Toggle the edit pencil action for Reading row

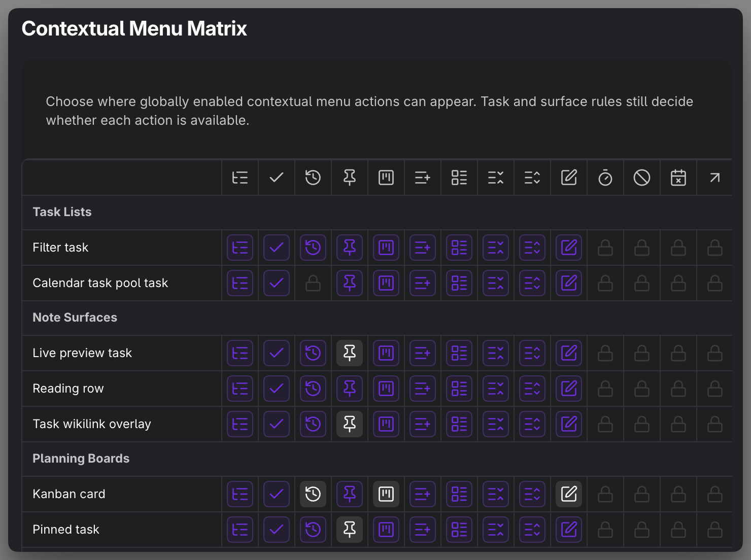[x=569, y=389]
